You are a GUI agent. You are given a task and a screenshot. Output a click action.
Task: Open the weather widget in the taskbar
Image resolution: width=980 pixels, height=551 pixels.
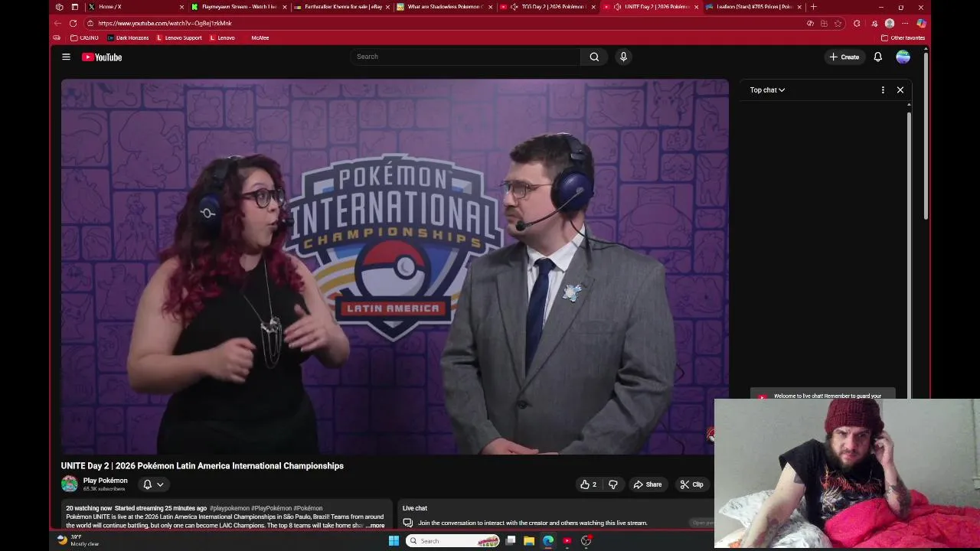(79, 540)
